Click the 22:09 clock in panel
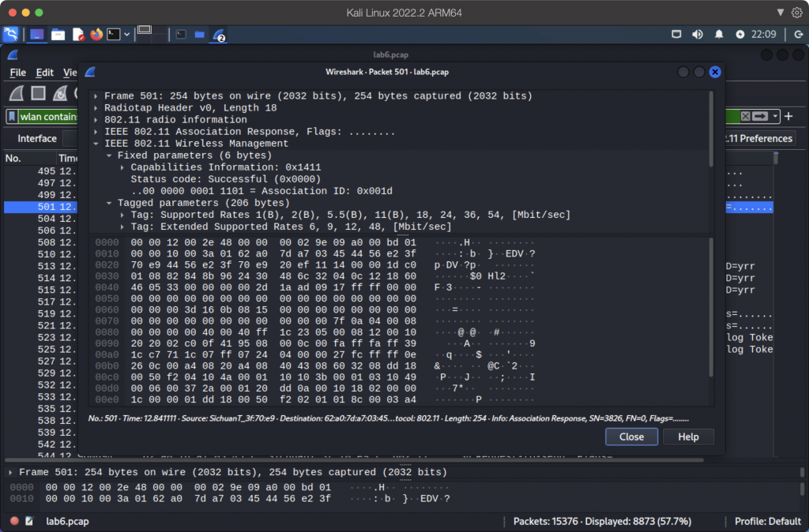 [x=764, y=35]
